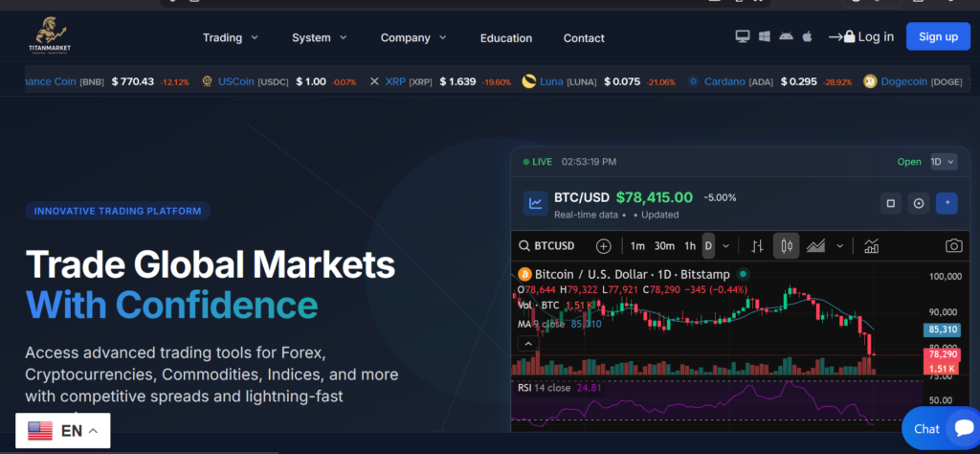Click the orange Bitcoin symbol logo
This screenshot has width=980, height=454.
[x=524, y=275]
